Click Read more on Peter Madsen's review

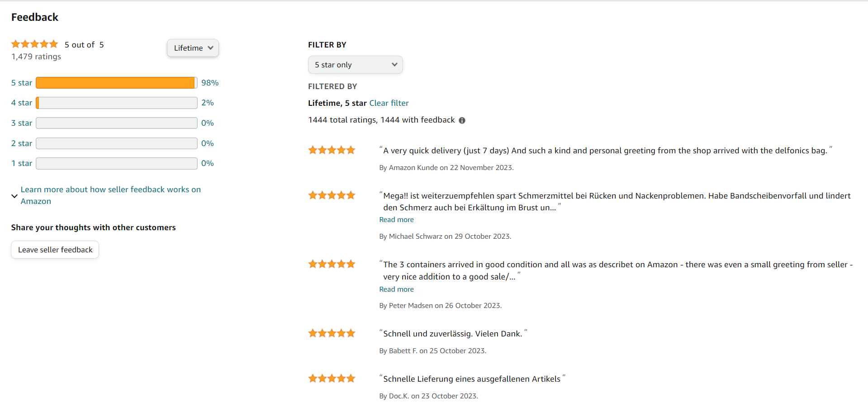coord(396,289)
